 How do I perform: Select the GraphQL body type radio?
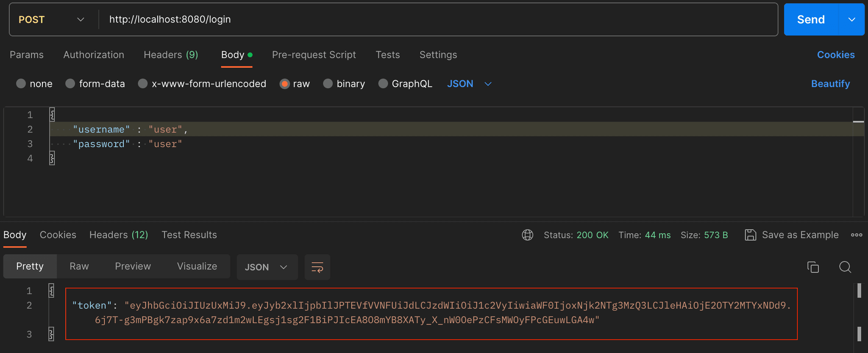(x=383, y=84)
